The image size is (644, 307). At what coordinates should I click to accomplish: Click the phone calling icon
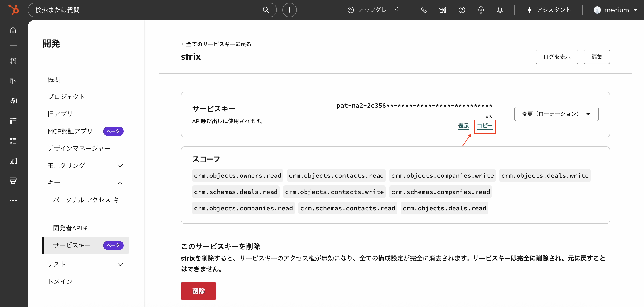tap(424, 10)
